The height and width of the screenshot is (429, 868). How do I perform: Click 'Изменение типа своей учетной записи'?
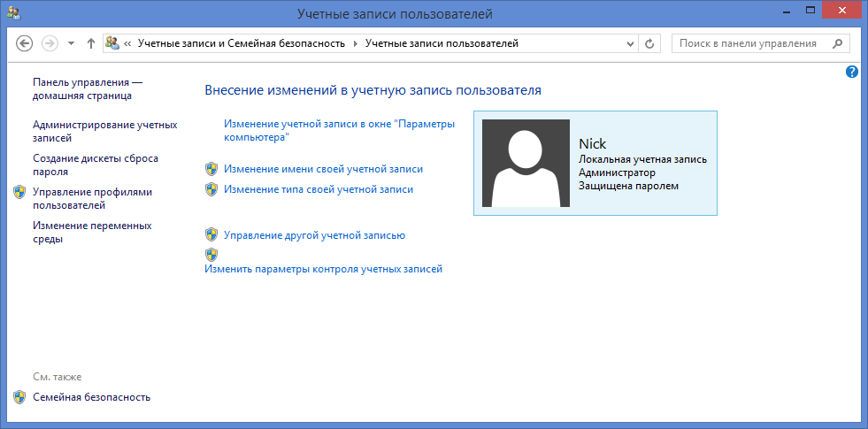point(319,188)
